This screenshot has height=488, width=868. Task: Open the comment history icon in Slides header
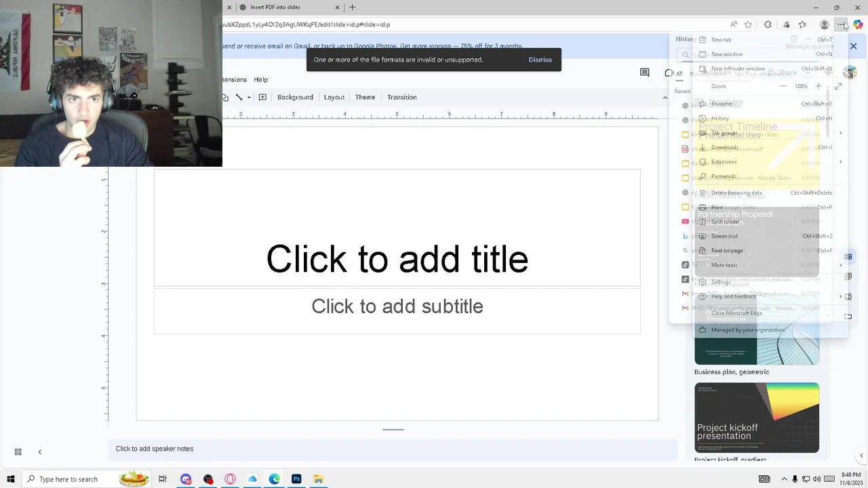coord(645,73)
